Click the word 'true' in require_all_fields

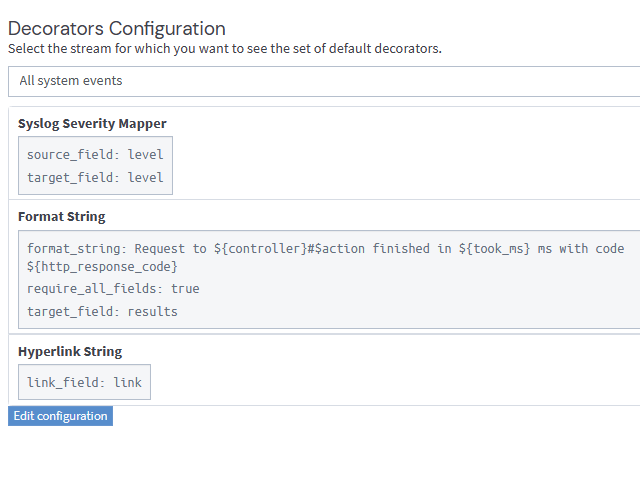point(185,289)
